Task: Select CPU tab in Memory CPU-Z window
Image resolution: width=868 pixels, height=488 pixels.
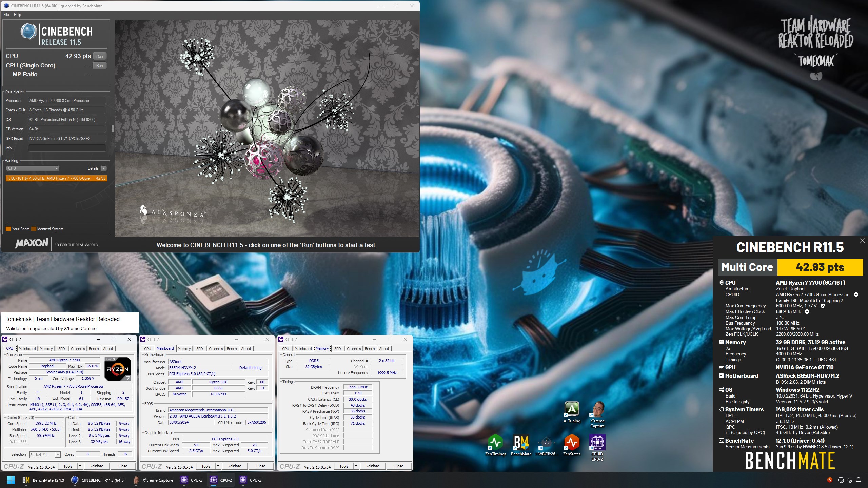Action: (285, 349)
